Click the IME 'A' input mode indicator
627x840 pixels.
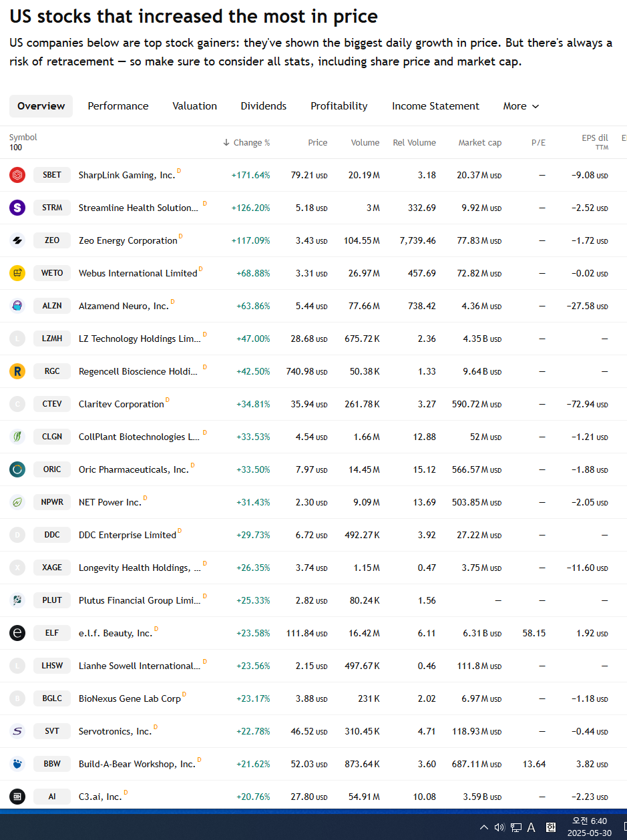[532, 827]
